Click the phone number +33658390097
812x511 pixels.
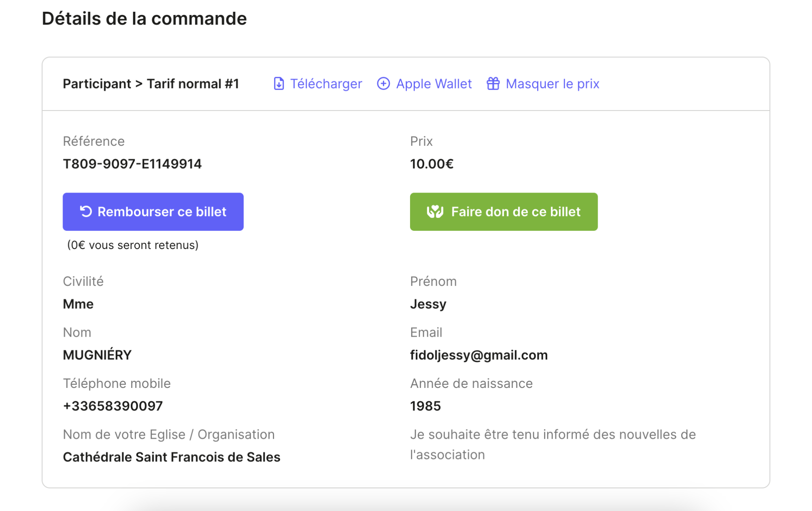pyautogui.click(x=113, y=406)
